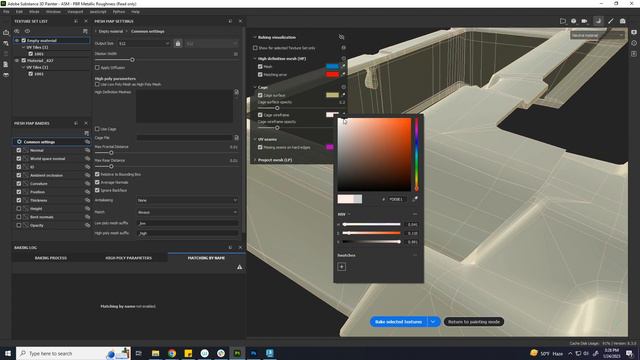
Task: Click Bake selected textures button
Action: [398, 322]
